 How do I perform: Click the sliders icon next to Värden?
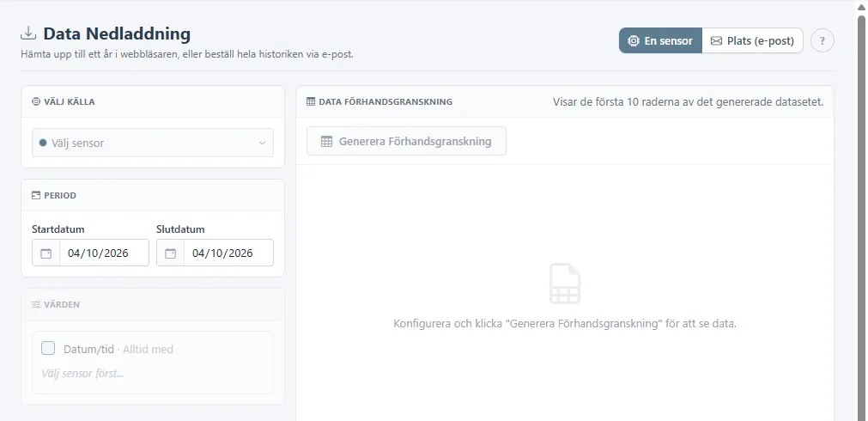click(36, 305)
